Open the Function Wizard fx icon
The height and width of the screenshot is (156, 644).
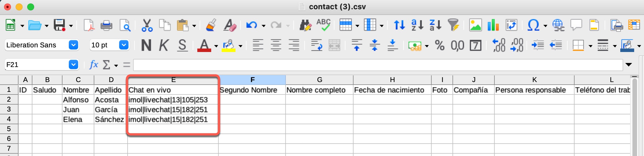point(94,65)
